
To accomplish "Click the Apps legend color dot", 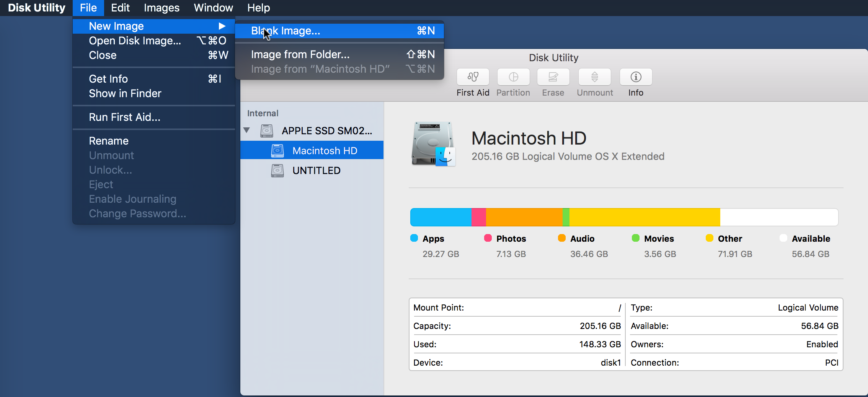I will pos(414,238).
